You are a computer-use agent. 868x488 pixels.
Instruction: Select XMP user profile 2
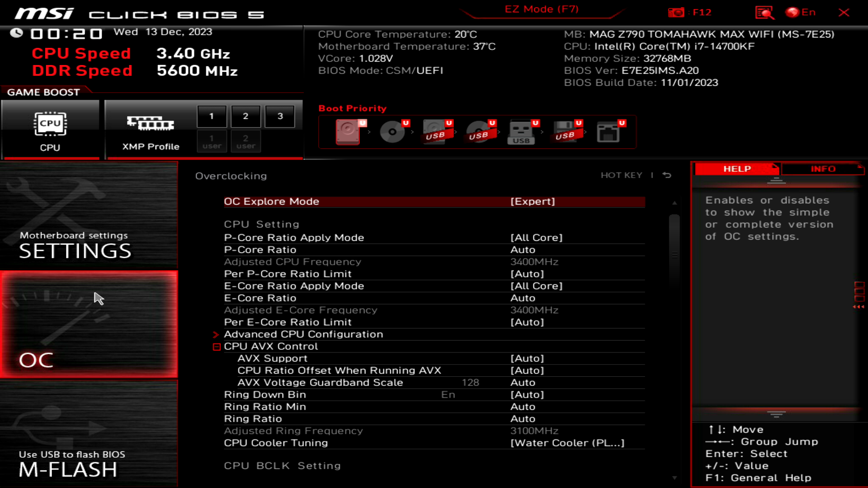pos(245,141)
